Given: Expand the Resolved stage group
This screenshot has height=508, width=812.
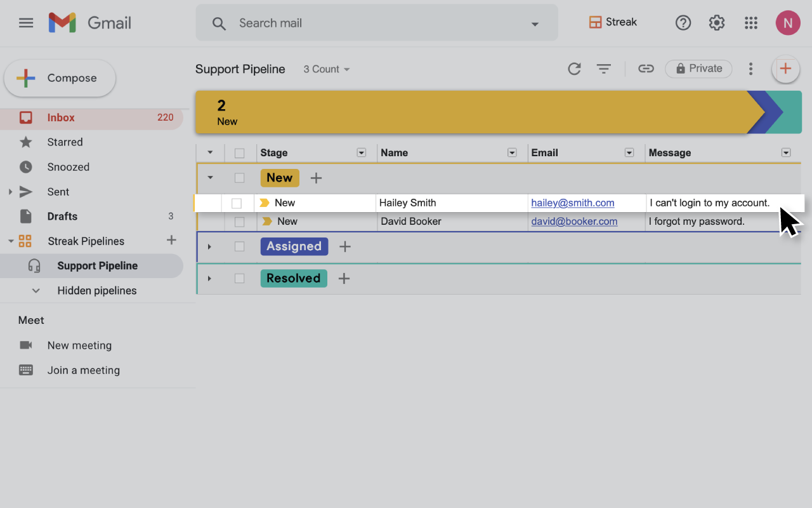Looking at the screenshot, I should [x=209, y=278].
